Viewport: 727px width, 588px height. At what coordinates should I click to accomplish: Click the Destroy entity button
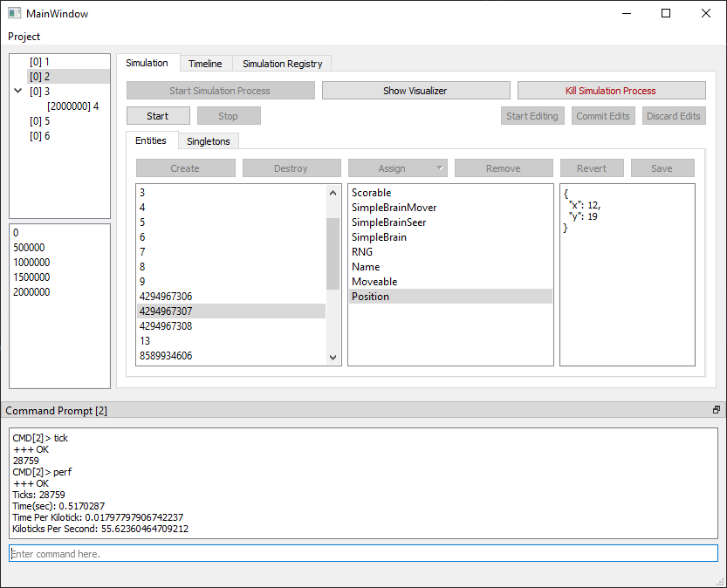coord(291,168)
